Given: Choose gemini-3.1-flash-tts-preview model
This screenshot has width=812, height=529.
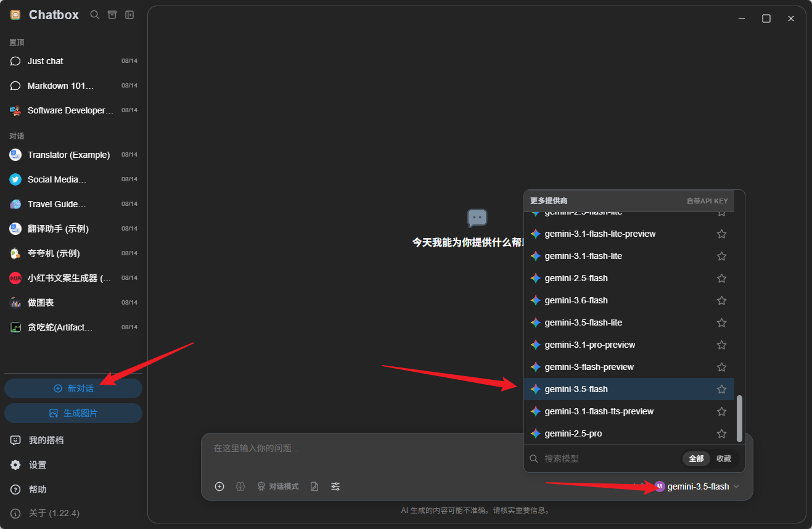Looking at the screenshot, I should point(629,411).
